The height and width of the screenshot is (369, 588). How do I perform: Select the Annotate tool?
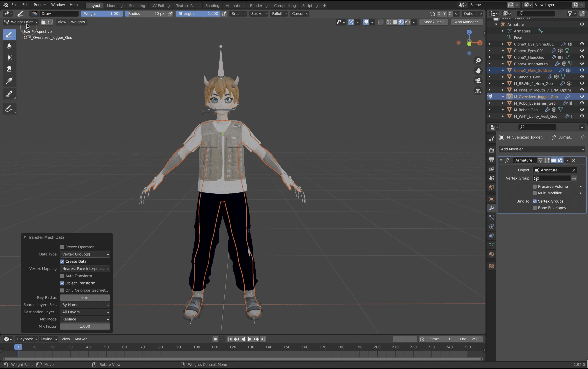9,109
